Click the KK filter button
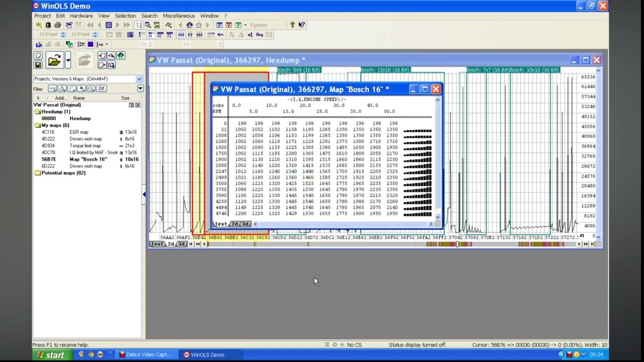 (91, 88)
